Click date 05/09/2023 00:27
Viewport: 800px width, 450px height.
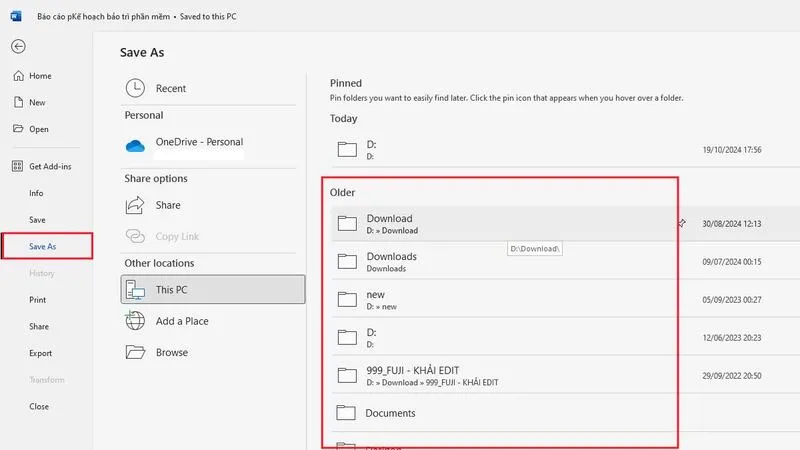click(732, 299)
